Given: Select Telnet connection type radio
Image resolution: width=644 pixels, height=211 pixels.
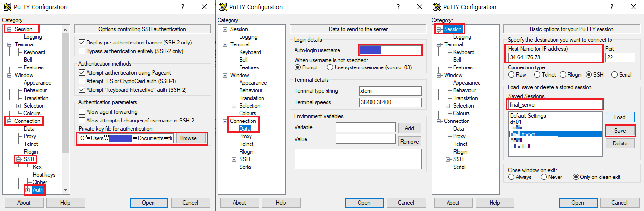Looking at the screenshot, I should pyautogui.click(x=537, y=75).
